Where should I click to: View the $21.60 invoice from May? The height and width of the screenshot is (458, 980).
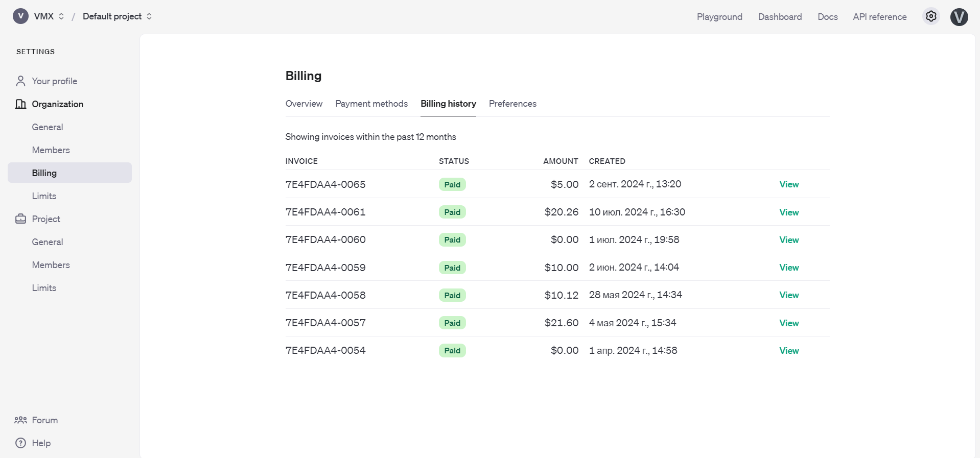pyautogui.click(x=788, y=323)
